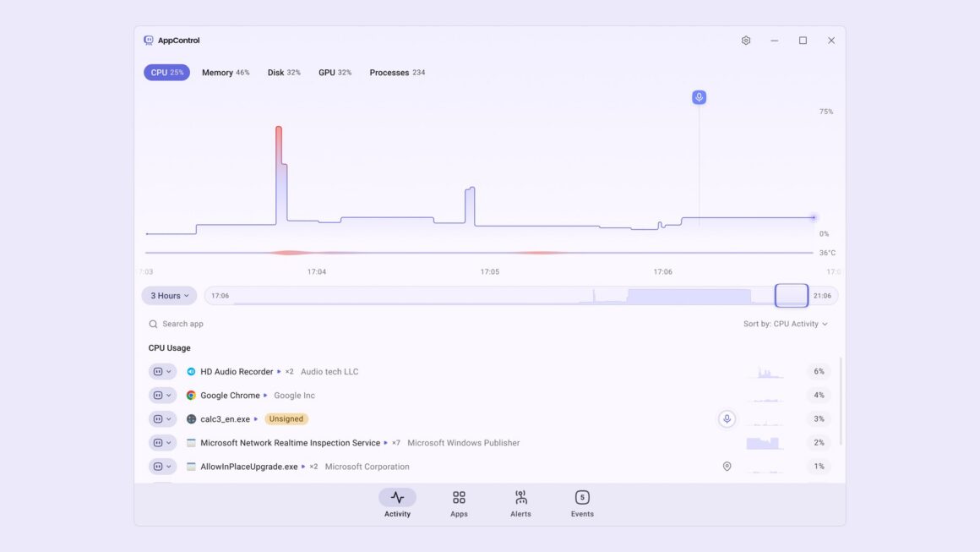Click the Search app field

coord(182,324)
